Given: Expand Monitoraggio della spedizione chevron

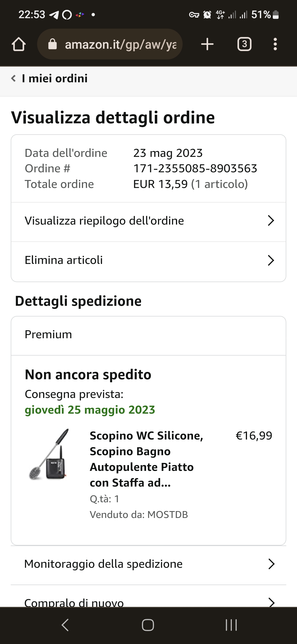Looking at the screenshot, I should pos(271,564).
